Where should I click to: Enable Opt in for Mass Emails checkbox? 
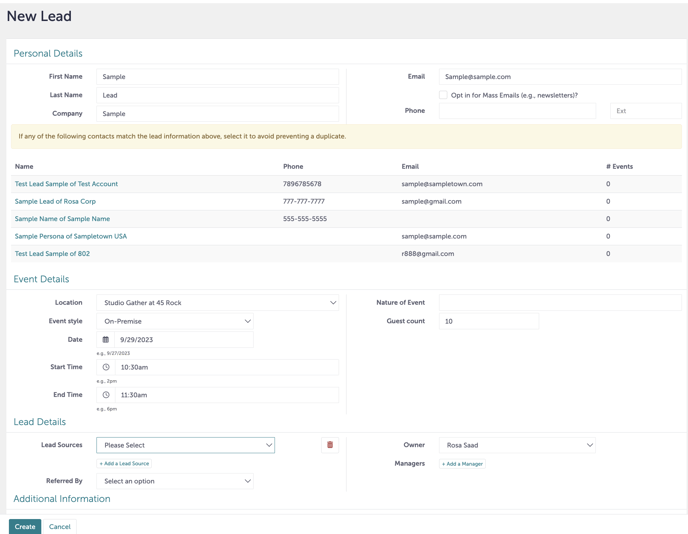coord(443,95)
